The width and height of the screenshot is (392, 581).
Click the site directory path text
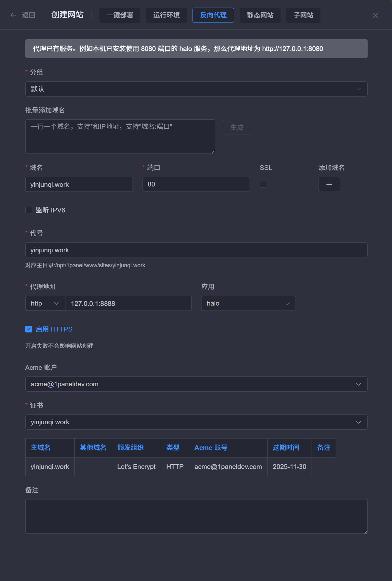pyautogui.click(x=85, y=265)
